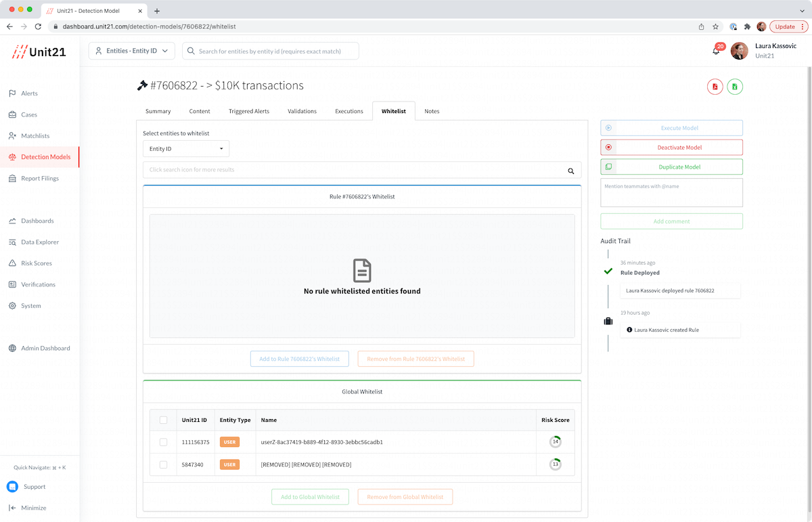Click the magnifier icon in whitelist search
Viewport: 812px width, 522px height.
tap(571, 171)
